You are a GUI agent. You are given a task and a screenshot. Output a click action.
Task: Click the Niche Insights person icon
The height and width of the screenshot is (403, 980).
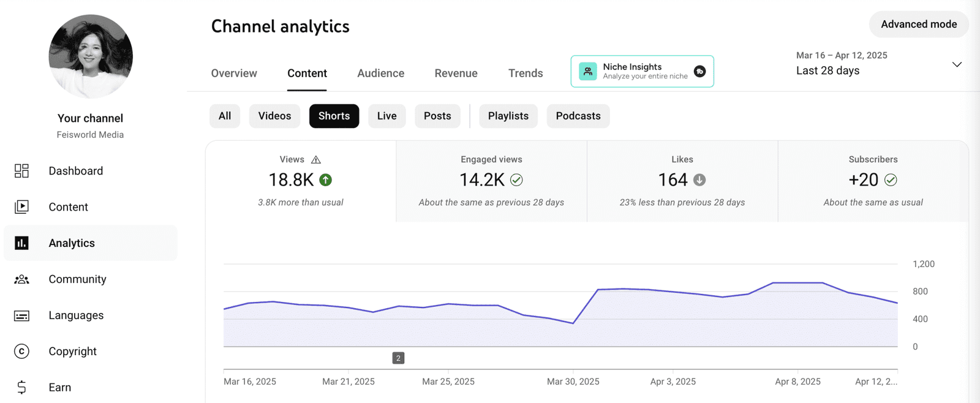[x=588, y=71]
